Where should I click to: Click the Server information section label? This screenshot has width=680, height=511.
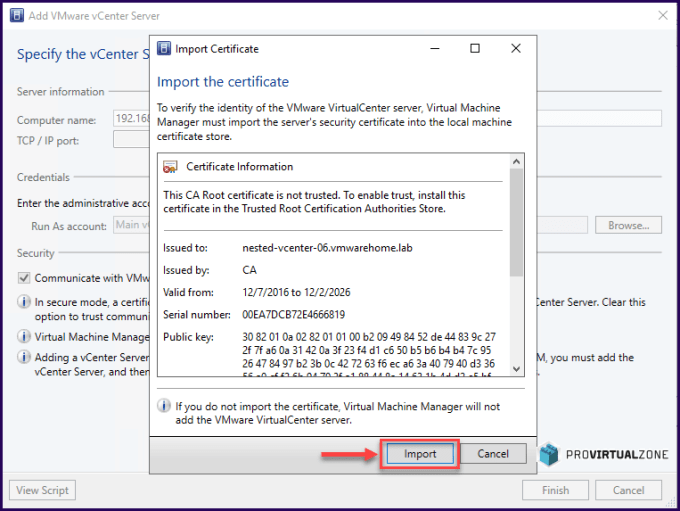point(60,92)
